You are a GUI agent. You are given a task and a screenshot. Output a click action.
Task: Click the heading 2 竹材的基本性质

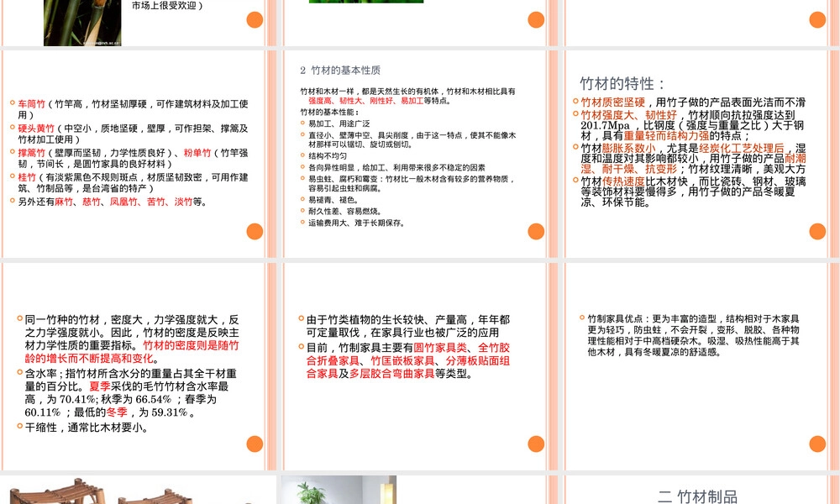point(340,71)
